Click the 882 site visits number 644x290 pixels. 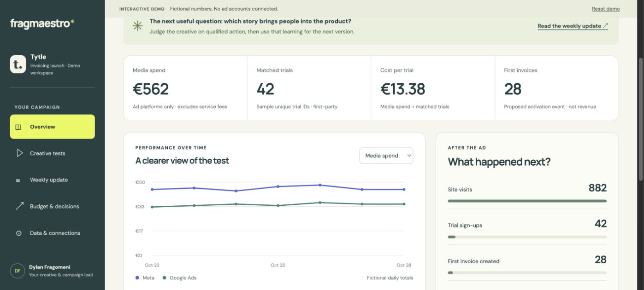(597, 188)
